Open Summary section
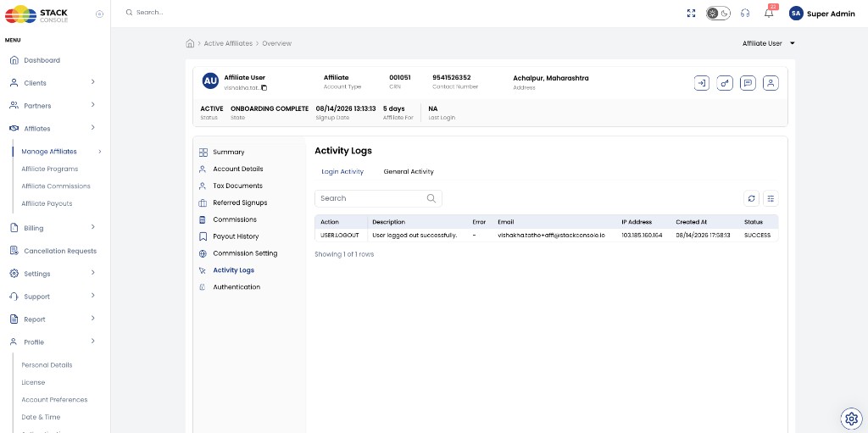 (221, 152)
